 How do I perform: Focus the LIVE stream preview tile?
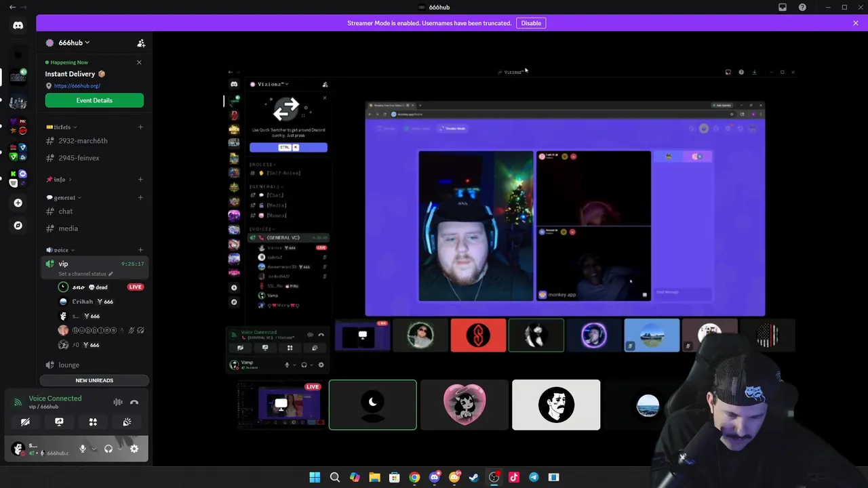tap(281, 405)
